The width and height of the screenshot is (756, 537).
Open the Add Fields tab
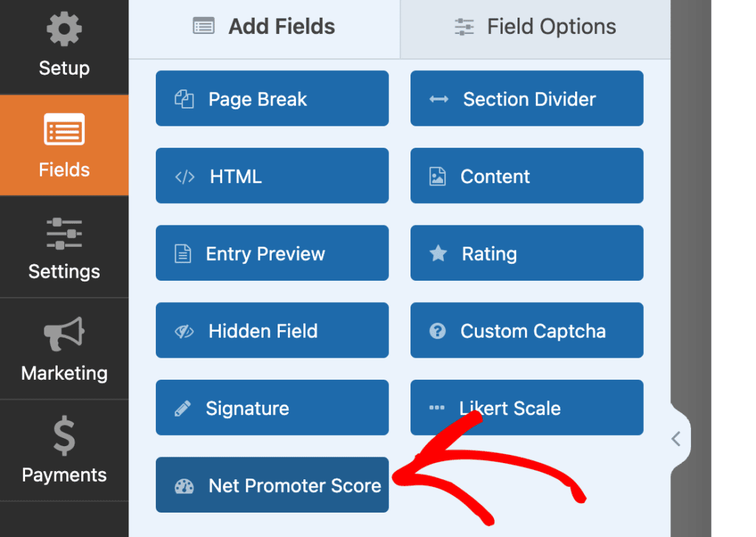[263, 27]
